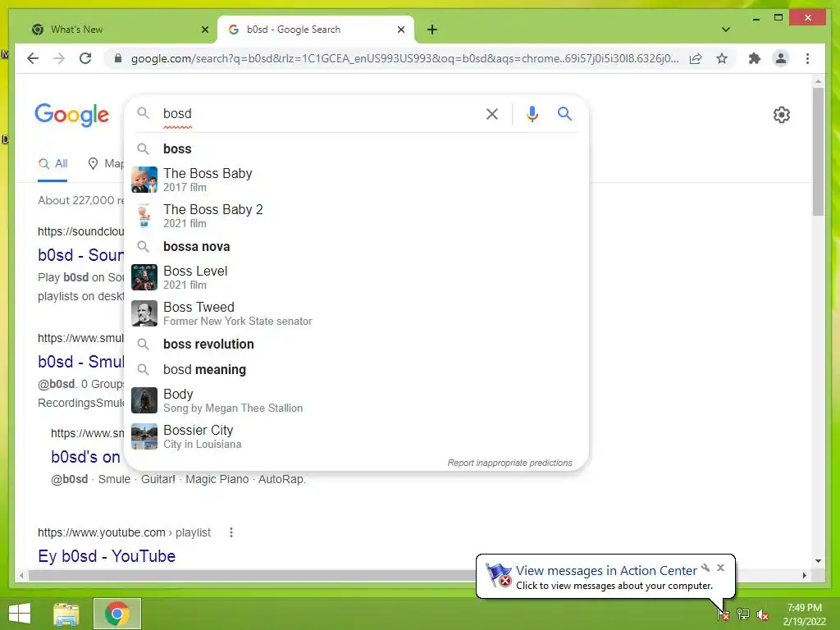Click the vertical scrollbar thumb
Image resolution: width=840 pixels, height=630 pixels.
(818, 152)
